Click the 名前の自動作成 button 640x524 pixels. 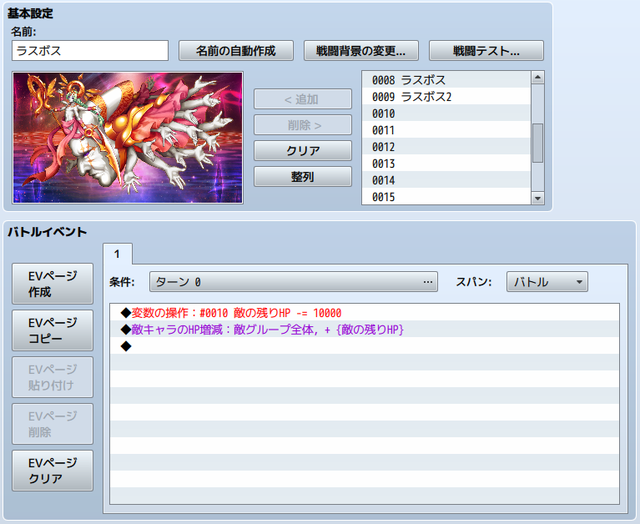236,51
